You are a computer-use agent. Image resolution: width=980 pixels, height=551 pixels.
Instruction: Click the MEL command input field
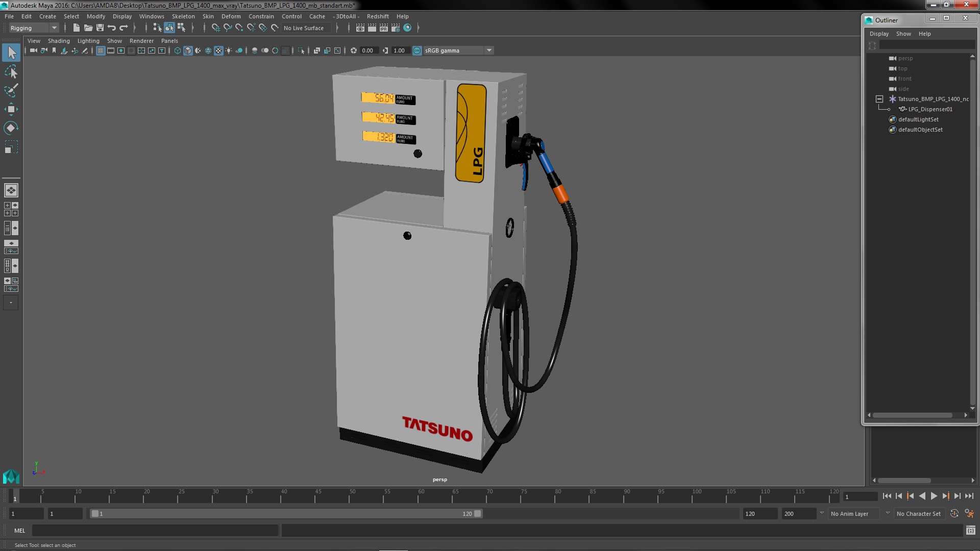(155, 531)
